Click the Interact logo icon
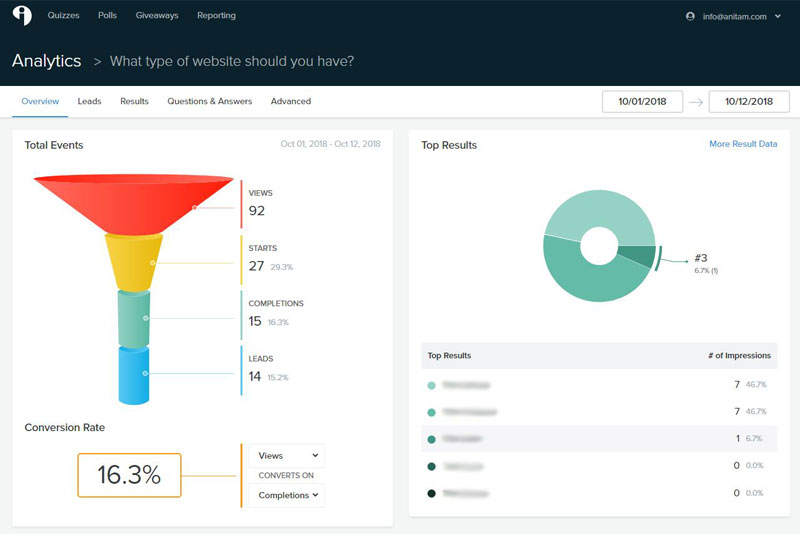 click(22, 15)
